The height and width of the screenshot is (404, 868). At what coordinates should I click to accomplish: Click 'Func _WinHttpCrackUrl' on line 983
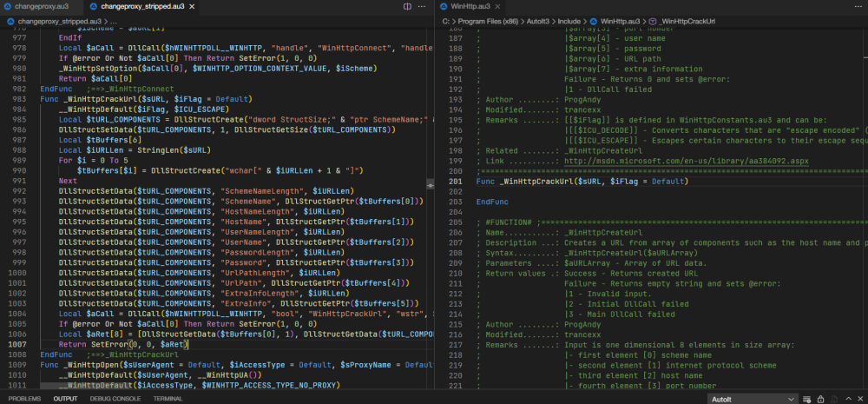click(89, 99)
